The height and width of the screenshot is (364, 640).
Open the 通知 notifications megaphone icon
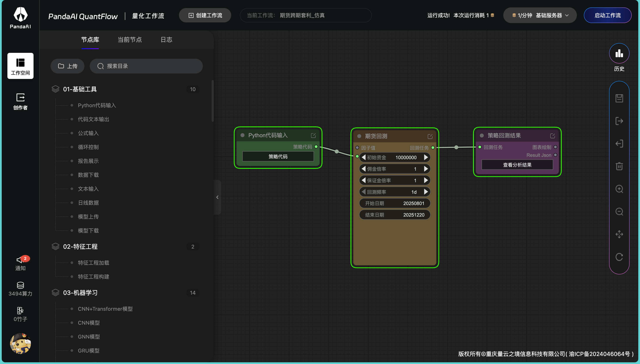pyautogui.click(x=20, y=263)
